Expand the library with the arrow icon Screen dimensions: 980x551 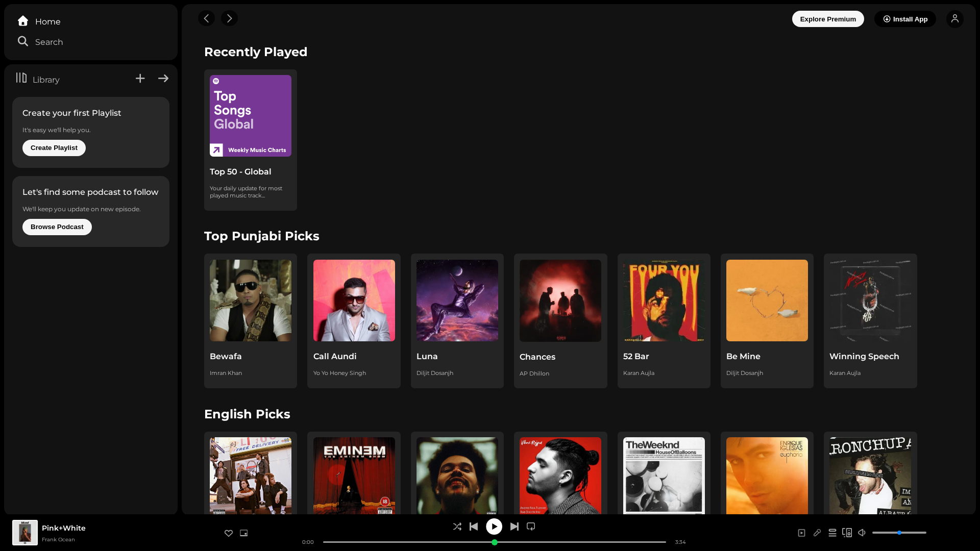coord(163,79)
